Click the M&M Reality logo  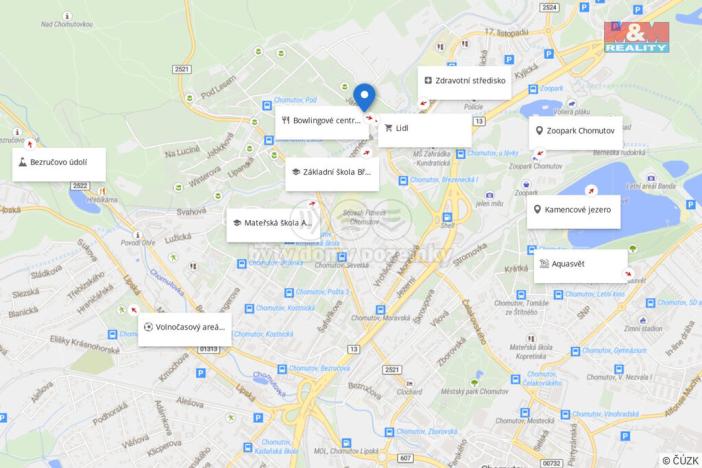pyautogui.click(x=636, y=37)
